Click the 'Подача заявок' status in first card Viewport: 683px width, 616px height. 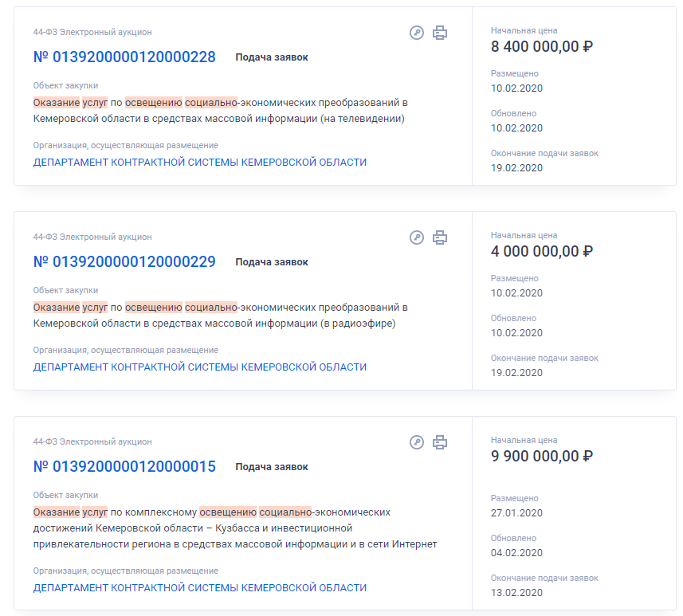coord(272,57)
